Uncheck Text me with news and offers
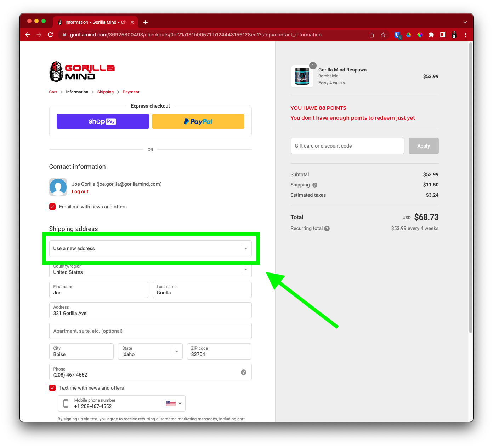 coord(52,388)
